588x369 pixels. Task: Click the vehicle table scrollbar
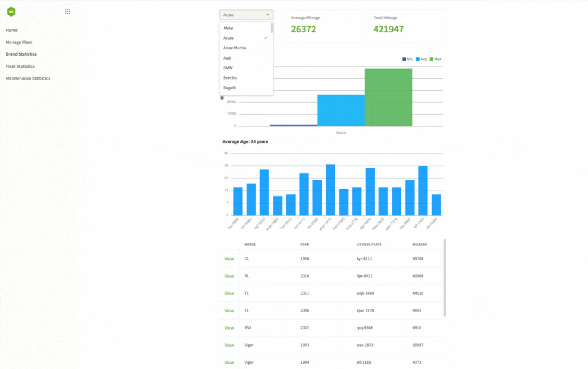445,278
